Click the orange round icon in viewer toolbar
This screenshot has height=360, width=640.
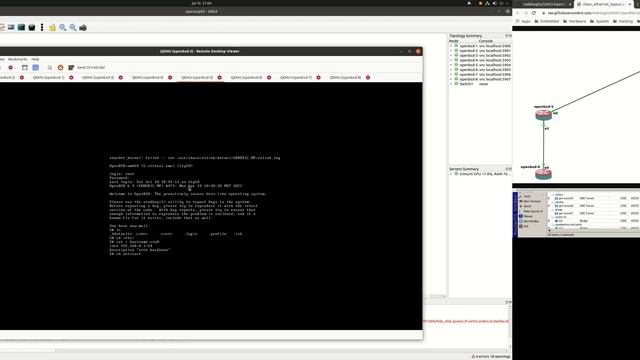tap(60, 67)
